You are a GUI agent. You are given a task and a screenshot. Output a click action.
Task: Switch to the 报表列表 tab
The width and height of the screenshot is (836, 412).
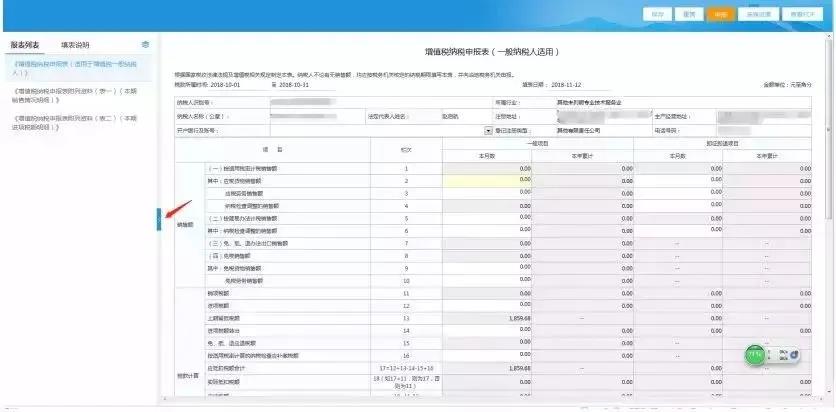(25, 45)
